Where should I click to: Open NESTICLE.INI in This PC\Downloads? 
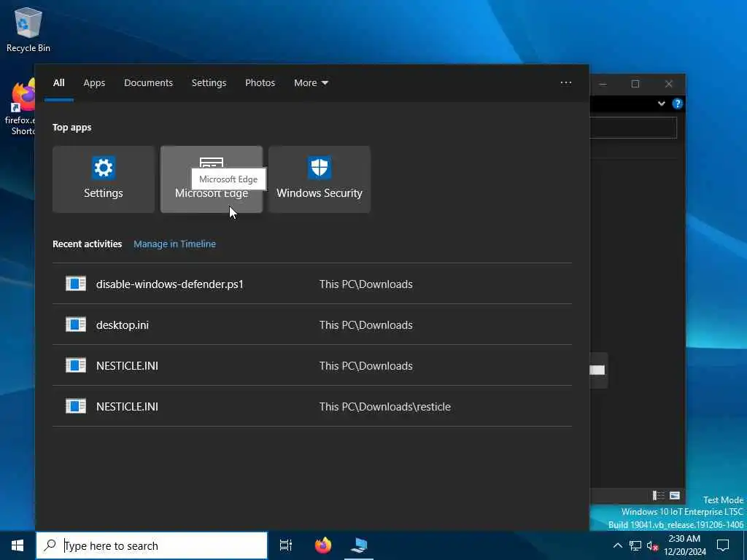coord(312,366)
